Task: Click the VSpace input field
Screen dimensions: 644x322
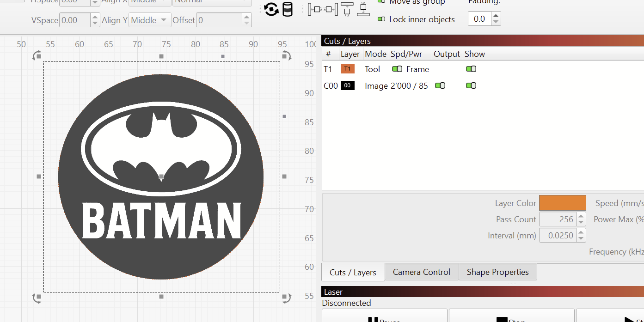Action: (x=74, y=20)
